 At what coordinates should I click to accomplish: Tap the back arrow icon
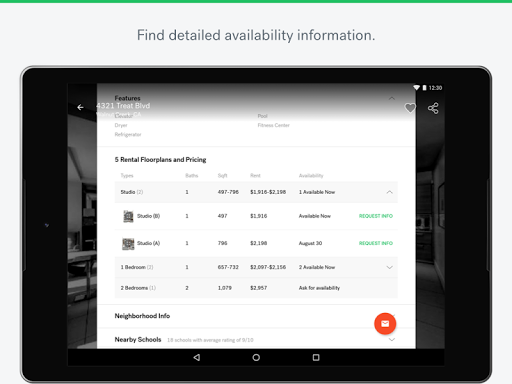pos(80,107)
